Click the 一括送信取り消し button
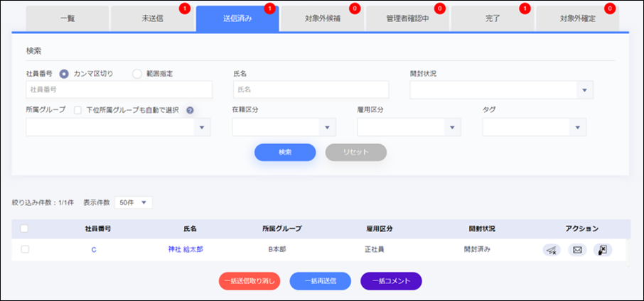The image size is (644, 301). click(x=249, y=280)
